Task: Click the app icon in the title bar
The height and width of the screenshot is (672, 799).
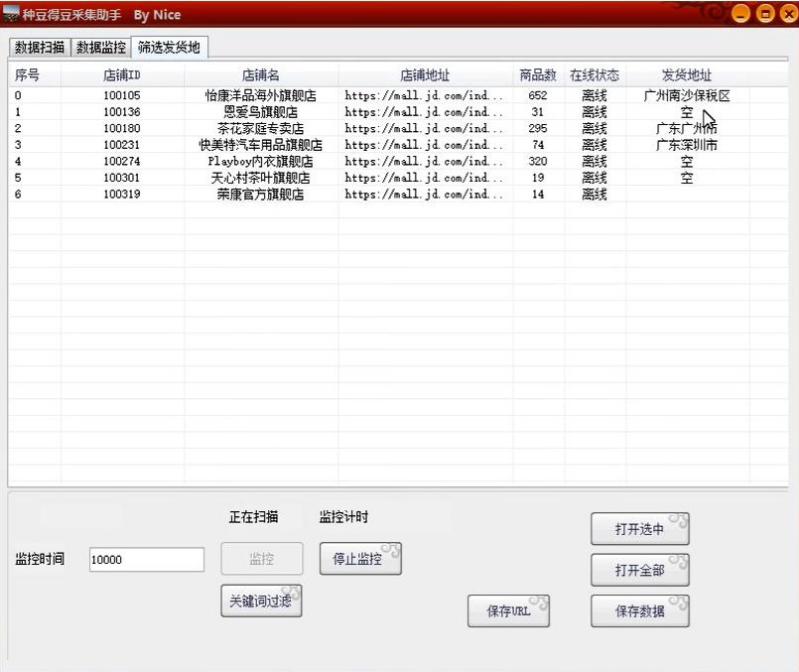Action: pos(11,14)
